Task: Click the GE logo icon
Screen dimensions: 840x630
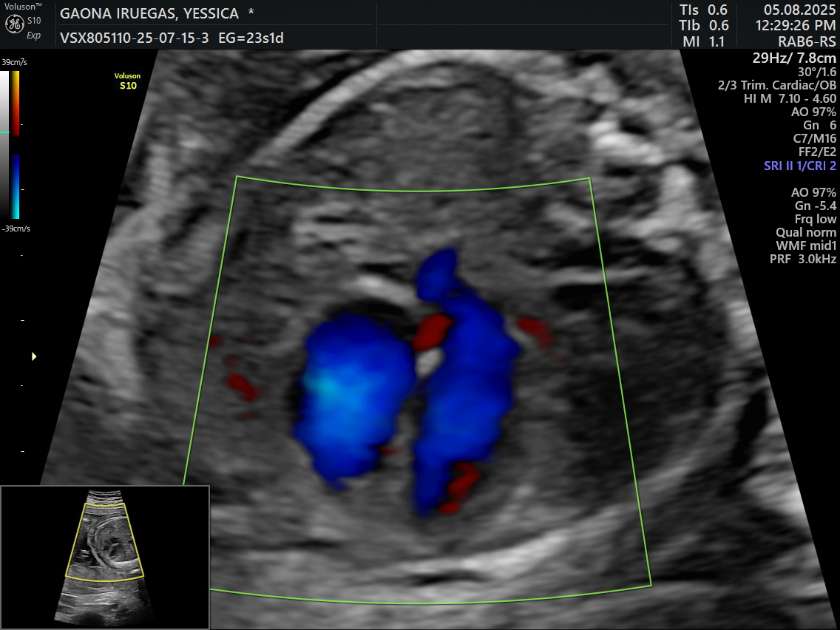Action: coord(14,24)
